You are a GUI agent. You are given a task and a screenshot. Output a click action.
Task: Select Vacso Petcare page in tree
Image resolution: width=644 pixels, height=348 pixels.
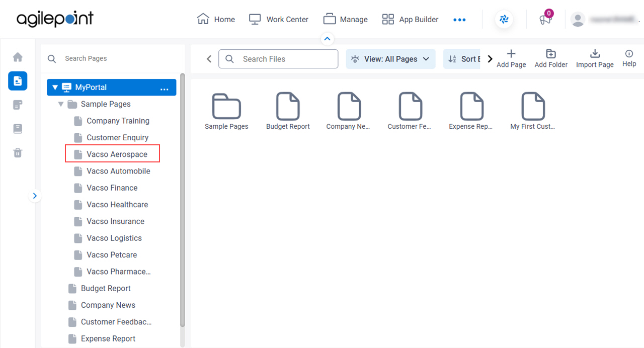click(x=106, y=254)
